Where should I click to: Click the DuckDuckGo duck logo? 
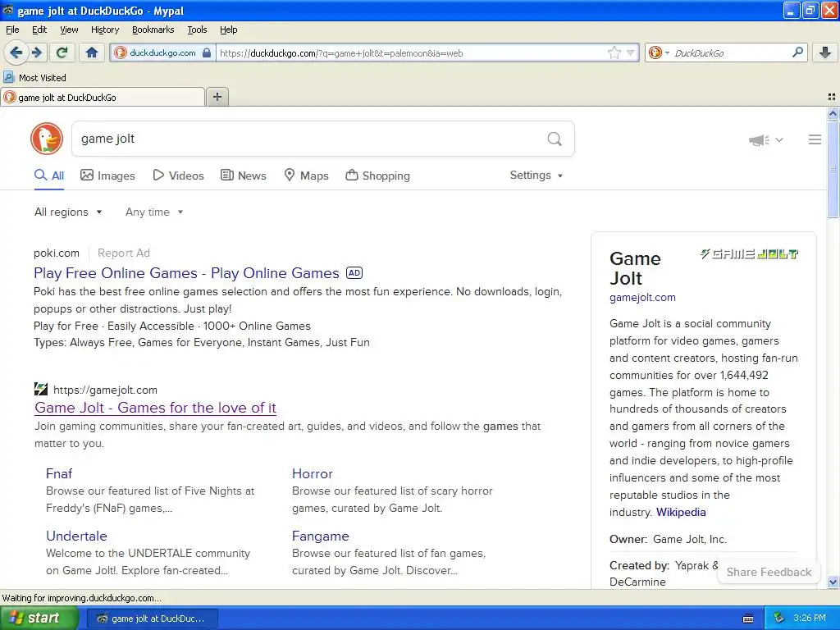point(47,138)
